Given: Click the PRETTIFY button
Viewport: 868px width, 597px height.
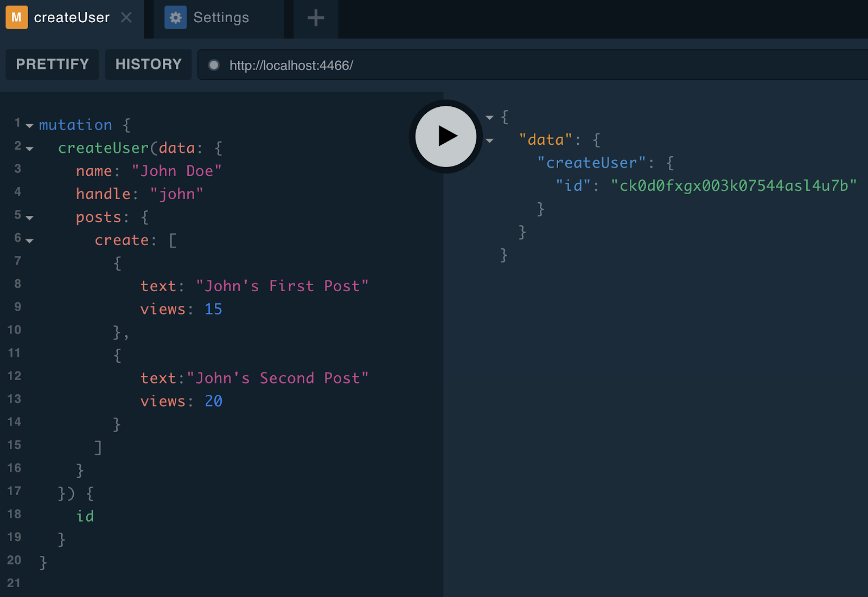Looking at the screenshot, I should pyautogui.click(x=52, y=64).
